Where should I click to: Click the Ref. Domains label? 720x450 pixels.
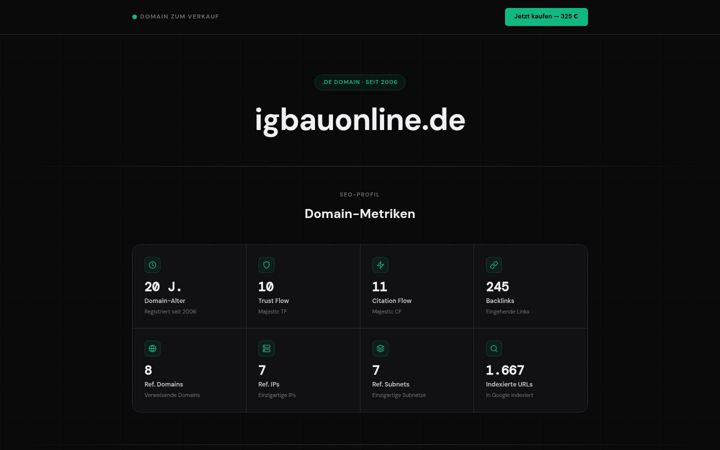click(x=163, y=384)
